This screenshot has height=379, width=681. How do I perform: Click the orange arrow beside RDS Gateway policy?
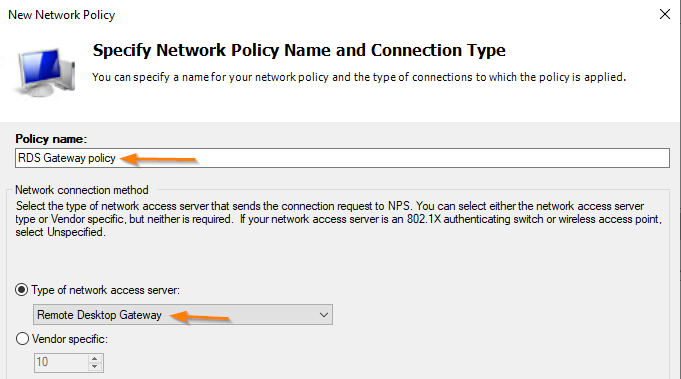pos(158,159)
